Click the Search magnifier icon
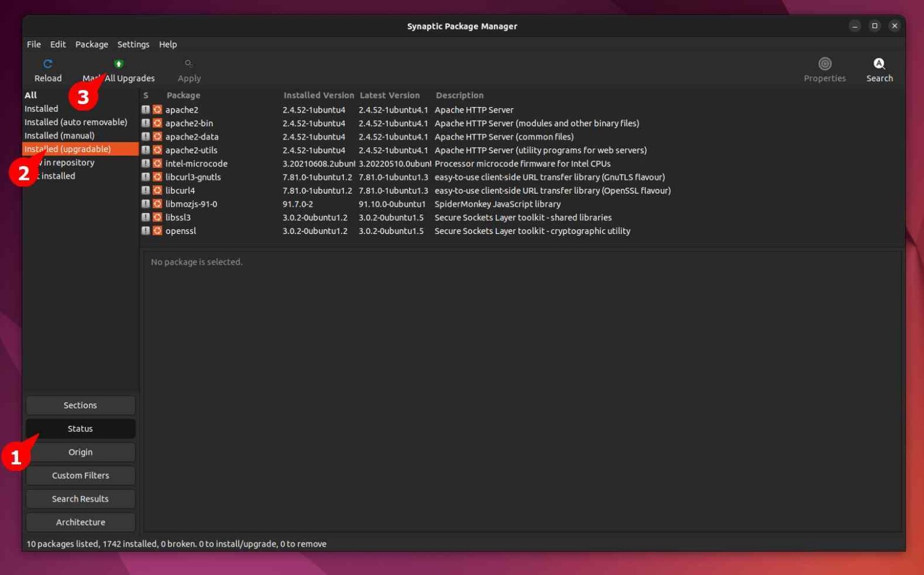The width and height of the screenshot is (924, 575). pyautogui.click(x=879, y=63)
